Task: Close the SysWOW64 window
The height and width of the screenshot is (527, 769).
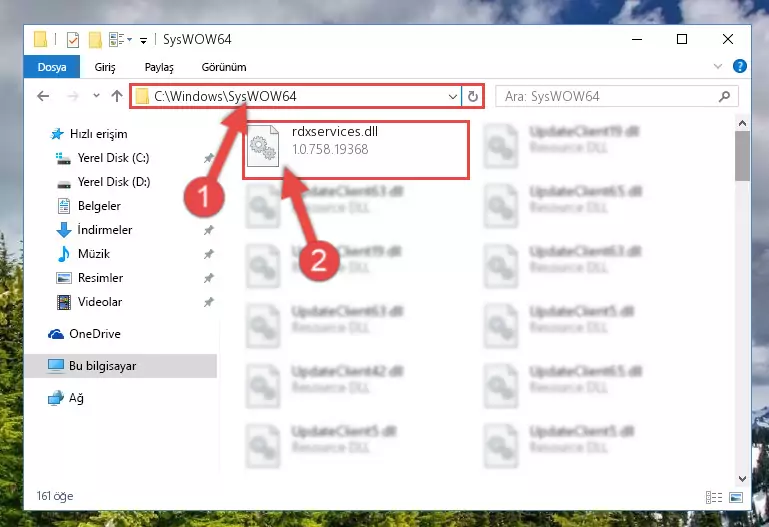Action: click(728, 39)
